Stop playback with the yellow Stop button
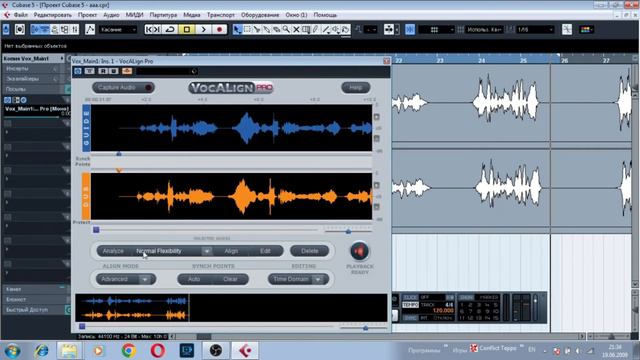Image resolution: width=640 pixels, height=360 pixels. pyautogui.click(x=187, y=29)
